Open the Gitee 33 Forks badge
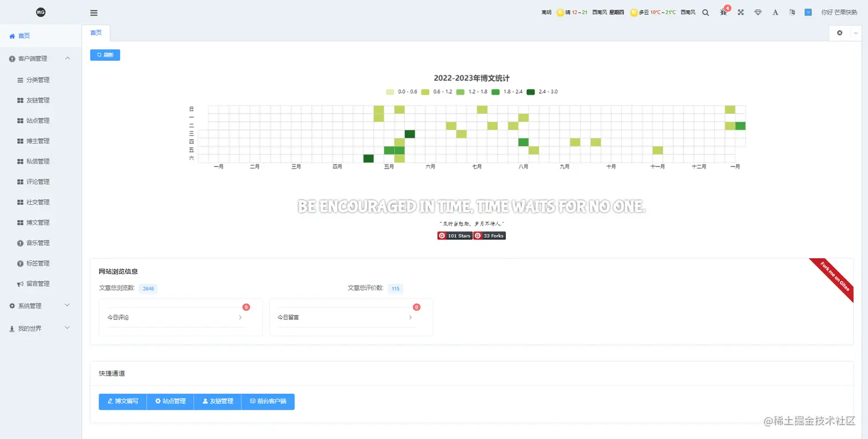Image resolution: width=868 pixels, height=439 pixels. tap(490, 236)
